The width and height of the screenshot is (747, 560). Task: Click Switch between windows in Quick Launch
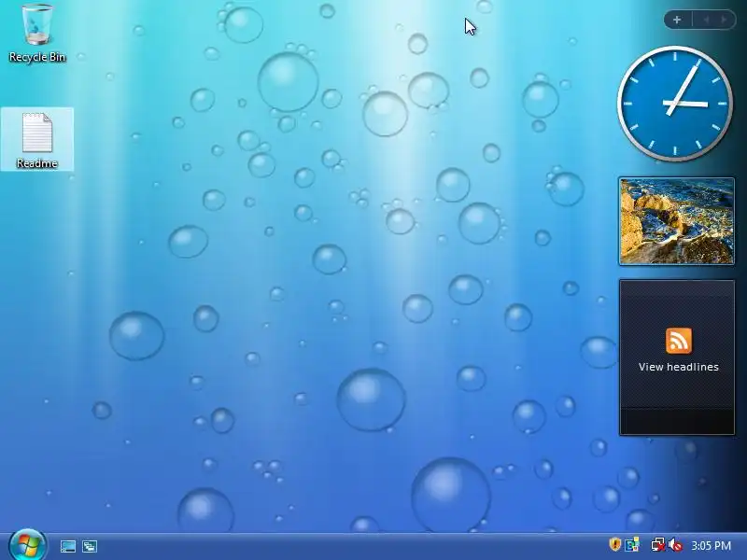pos(90,546)
